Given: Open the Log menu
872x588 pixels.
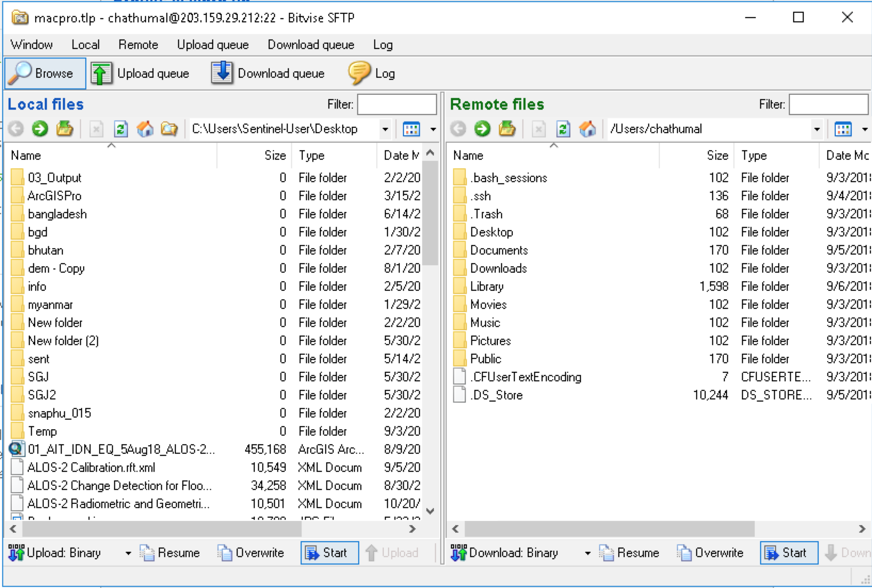Looking at the screenshot, I should pyautogui.click(x=383, y=45).
